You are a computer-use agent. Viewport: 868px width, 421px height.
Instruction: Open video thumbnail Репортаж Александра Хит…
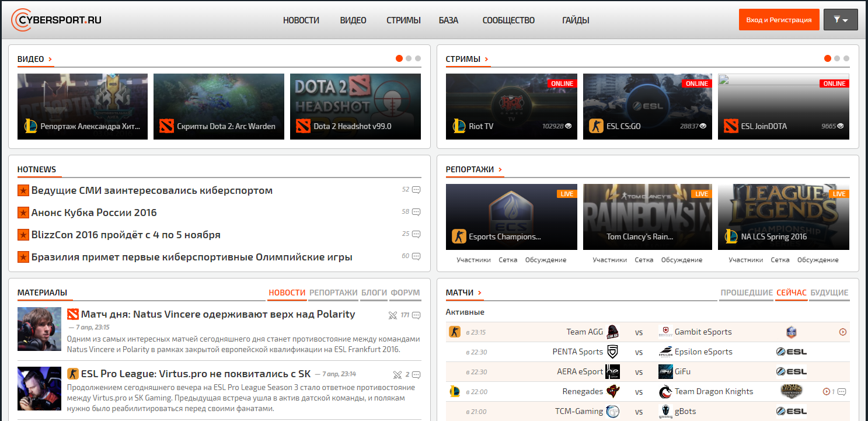coord(83,106)
